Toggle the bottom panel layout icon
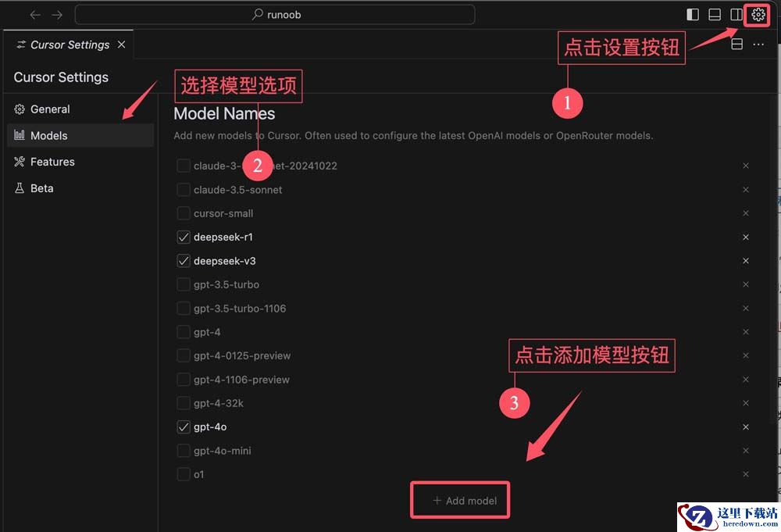Image resolution: width=781 pixels, height=532 pixels. (715, 14)
